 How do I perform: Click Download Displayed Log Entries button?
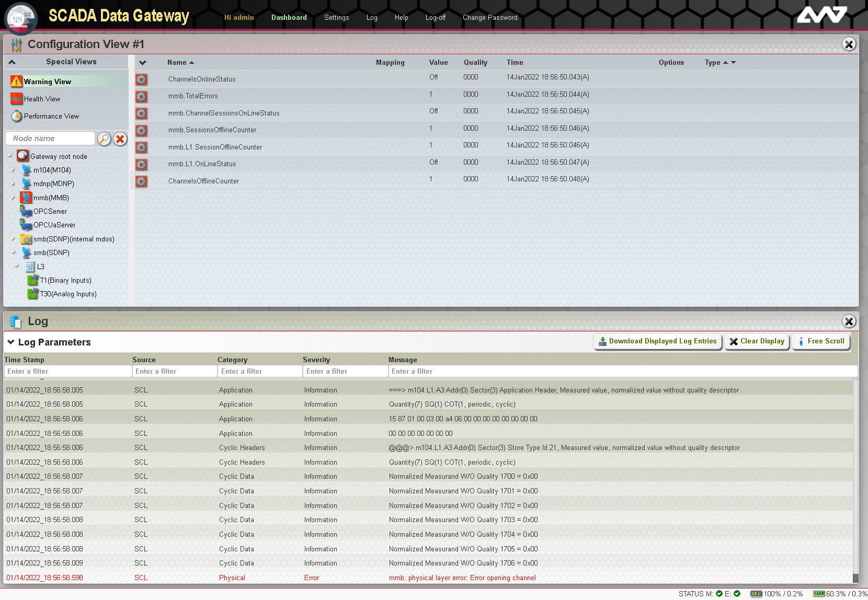(657, 341)
